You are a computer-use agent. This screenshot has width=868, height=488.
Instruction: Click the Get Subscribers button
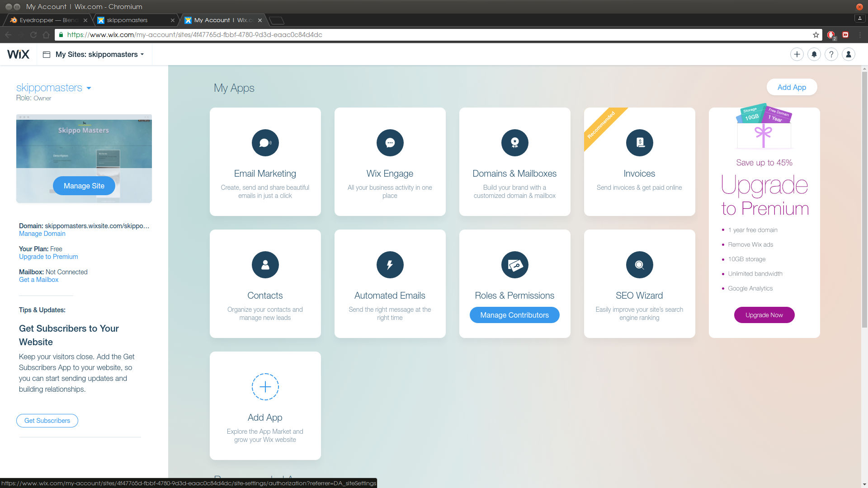click(47, 421)
